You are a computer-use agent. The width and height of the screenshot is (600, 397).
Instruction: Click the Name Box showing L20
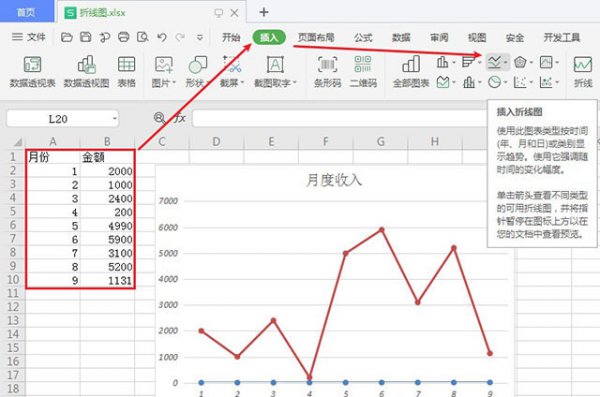click(59, 119)
